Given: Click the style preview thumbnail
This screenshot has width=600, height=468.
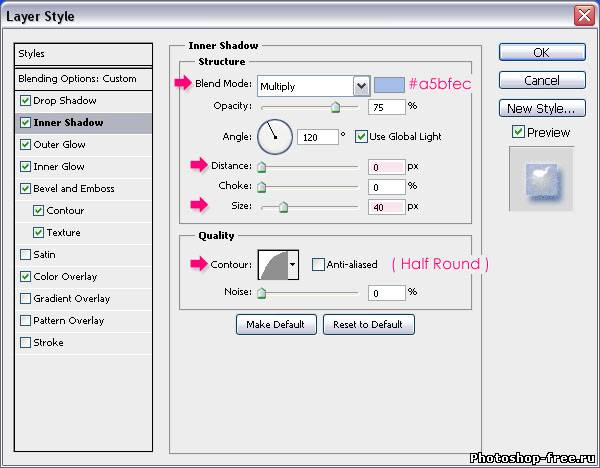Looking at the screenshot, I should click(x=541, y=179).
